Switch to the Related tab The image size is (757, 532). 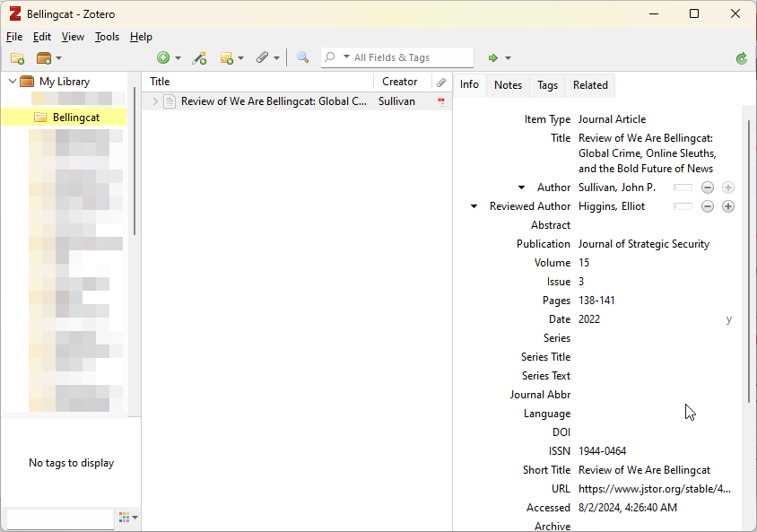pyautogui.click(x=590, y=85)
